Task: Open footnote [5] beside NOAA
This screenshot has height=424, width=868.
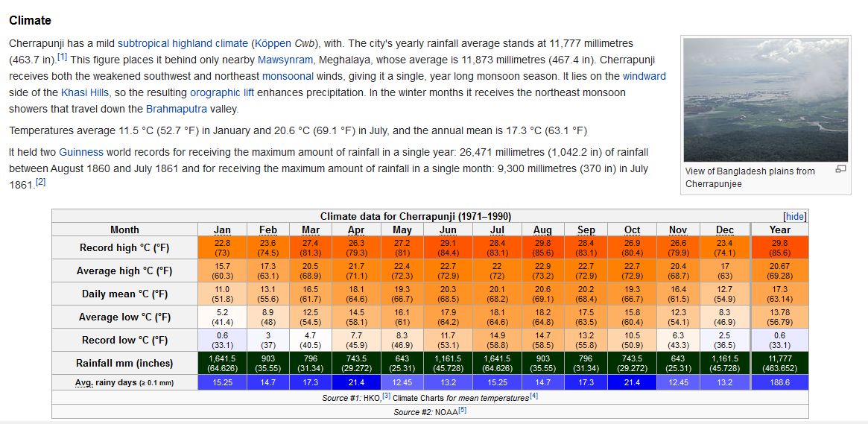Action: (462, 410)
